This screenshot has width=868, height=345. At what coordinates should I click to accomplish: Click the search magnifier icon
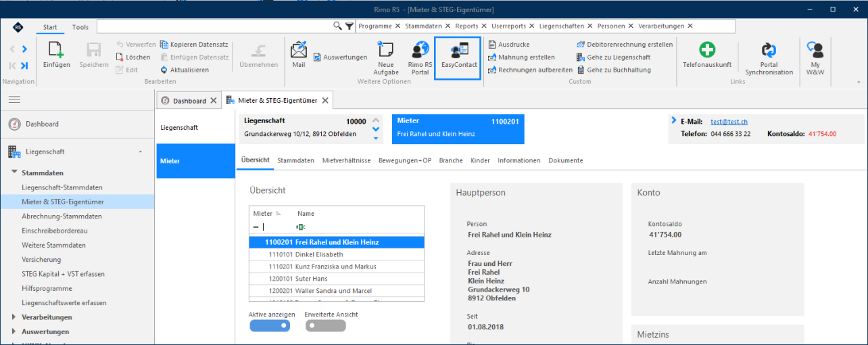coord(338,26)
